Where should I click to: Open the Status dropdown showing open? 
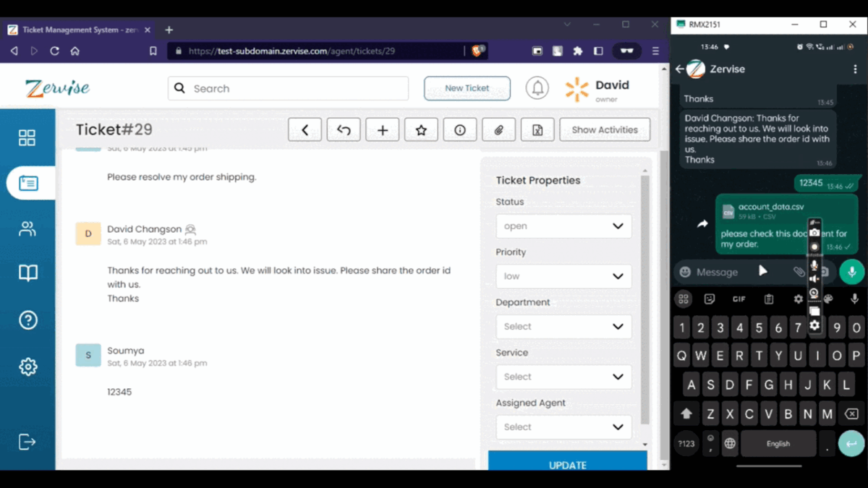coord(563,226)
